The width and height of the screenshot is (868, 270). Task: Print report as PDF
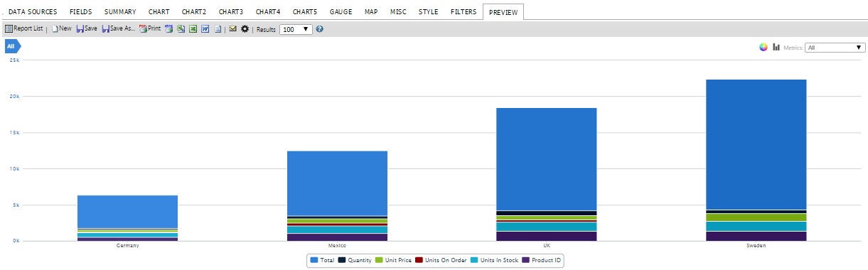150,28
